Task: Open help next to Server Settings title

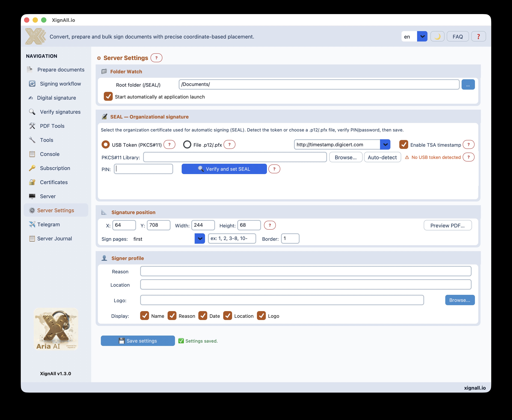Action: 156,58
